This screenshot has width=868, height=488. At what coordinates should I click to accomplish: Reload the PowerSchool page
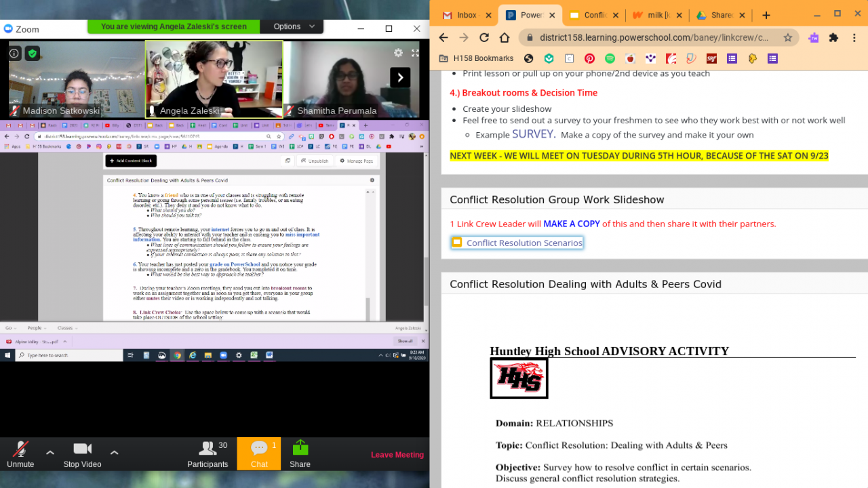tap(484, 37)
